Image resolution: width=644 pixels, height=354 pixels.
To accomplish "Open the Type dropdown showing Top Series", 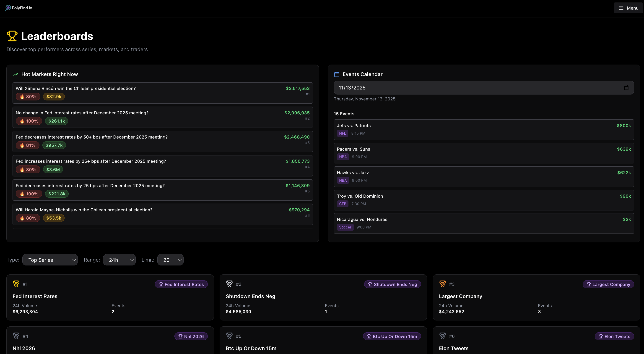I will (50, 260).
